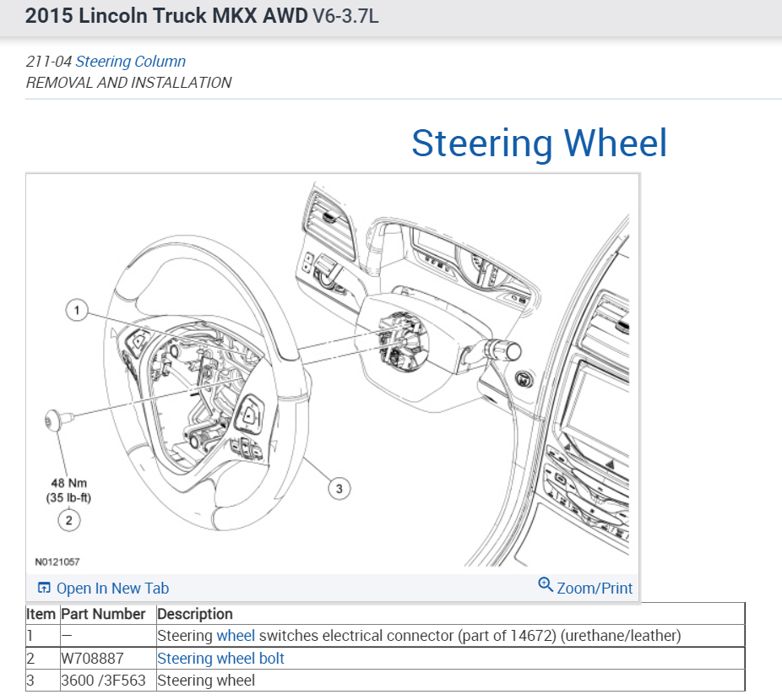The image size is (782, 700).
Task: Click the 'wheel' link in row 1
Action: tap(236, 636)
